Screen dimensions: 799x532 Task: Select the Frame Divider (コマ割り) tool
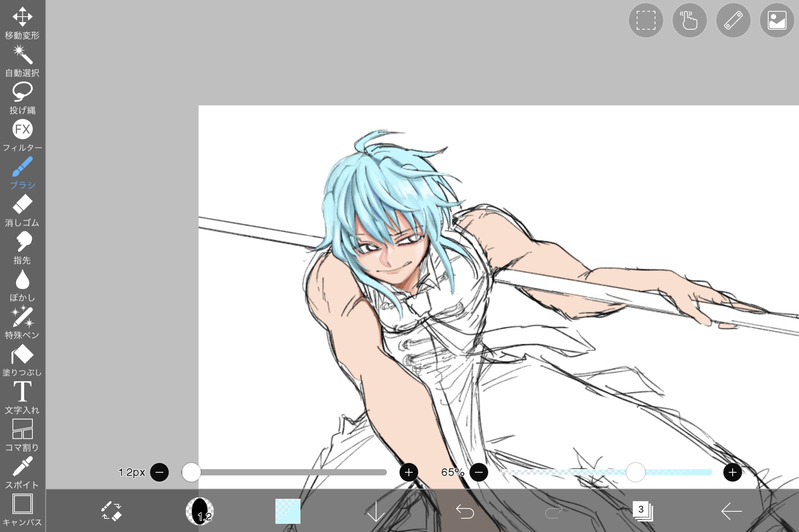[22, 436]
